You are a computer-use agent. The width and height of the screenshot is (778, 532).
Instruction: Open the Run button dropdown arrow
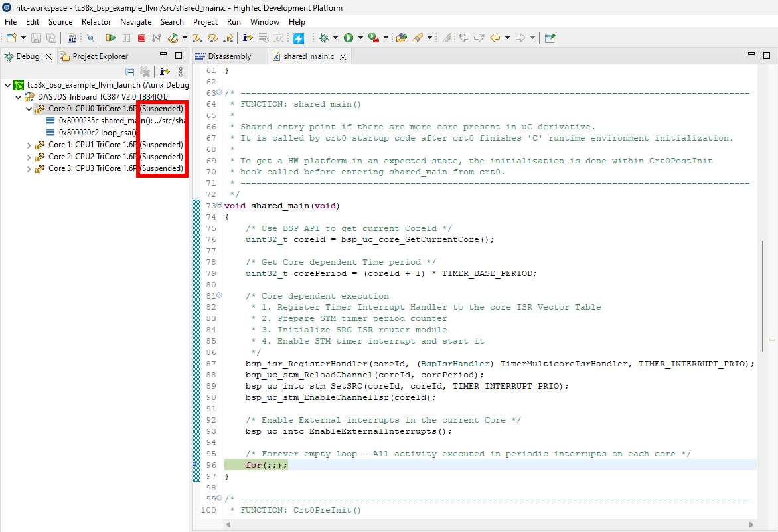click(360, 38)
